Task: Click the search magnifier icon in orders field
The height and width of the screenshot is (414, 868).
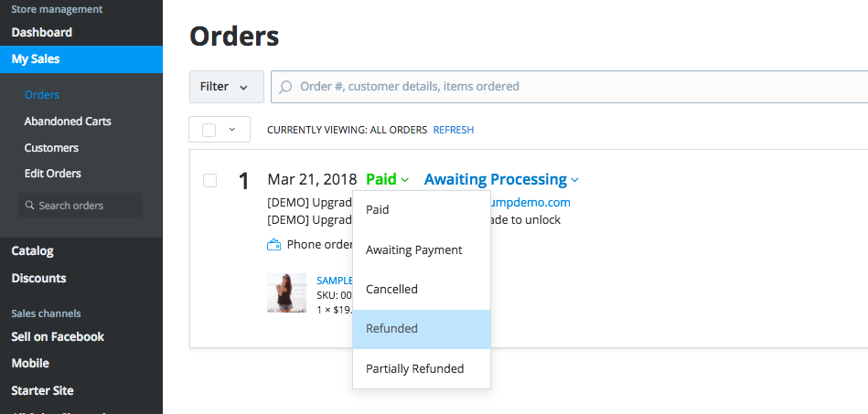Action: coord(286,87)
